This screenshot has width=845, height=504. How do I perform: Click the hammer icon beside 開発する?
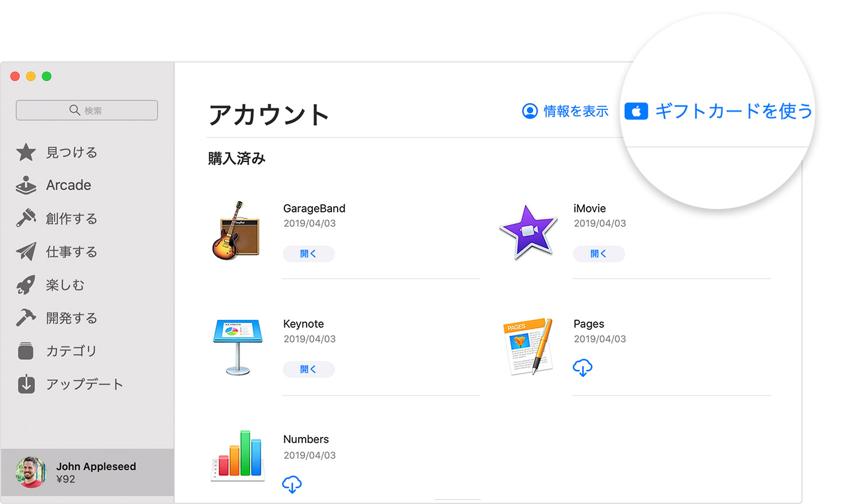tap(26, 317)
